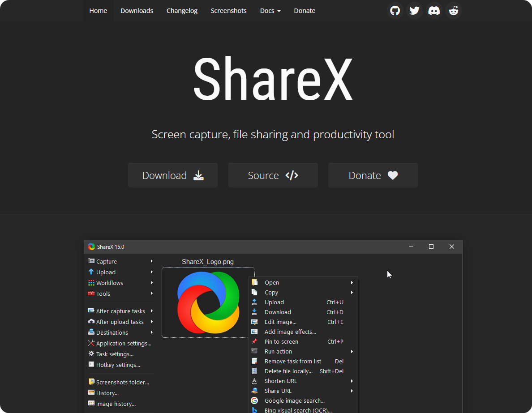The height and width of the screenshot is (413, 532).
Task: Click the After capture tasks icon
Action: [91, 311]
